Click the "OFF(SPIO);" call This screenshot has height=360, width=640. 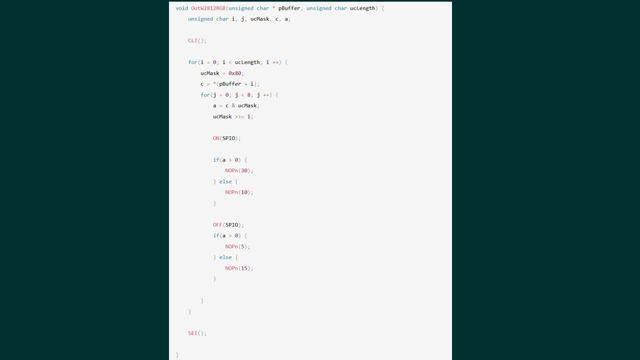(228, 225)
